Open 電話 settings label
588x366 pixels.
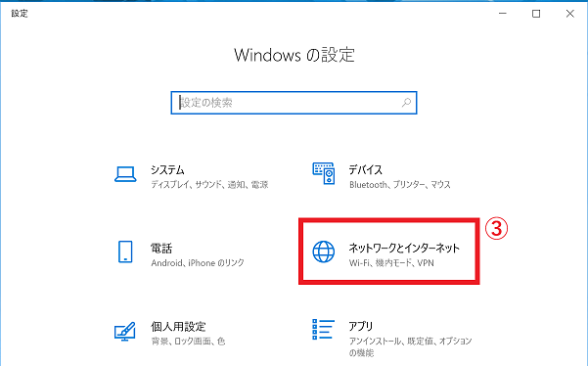161,249
